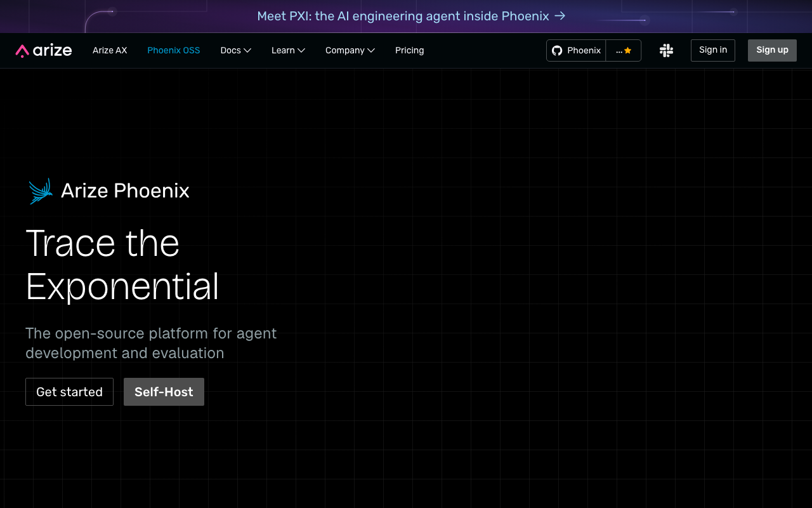Viewport: 812px width, 508px height.
Task: Click the Arize logo in the navbar
Action: click(44, 50)
